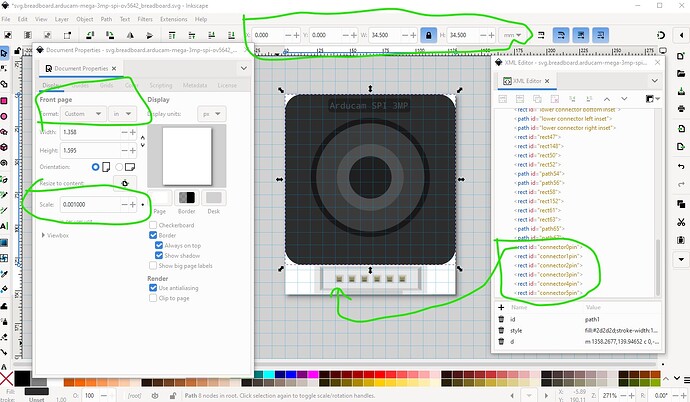Screen dimensions: 690x402
Task: Open the page Format dropdown showing Custom
Action: point(85,114)
